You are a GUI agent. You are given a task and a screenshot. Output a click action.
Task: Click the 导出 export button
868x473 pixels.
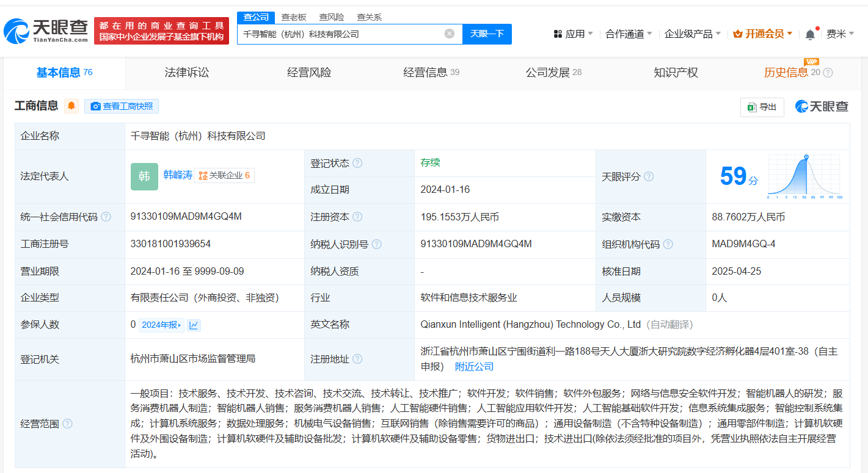click(x=762, y=107)
